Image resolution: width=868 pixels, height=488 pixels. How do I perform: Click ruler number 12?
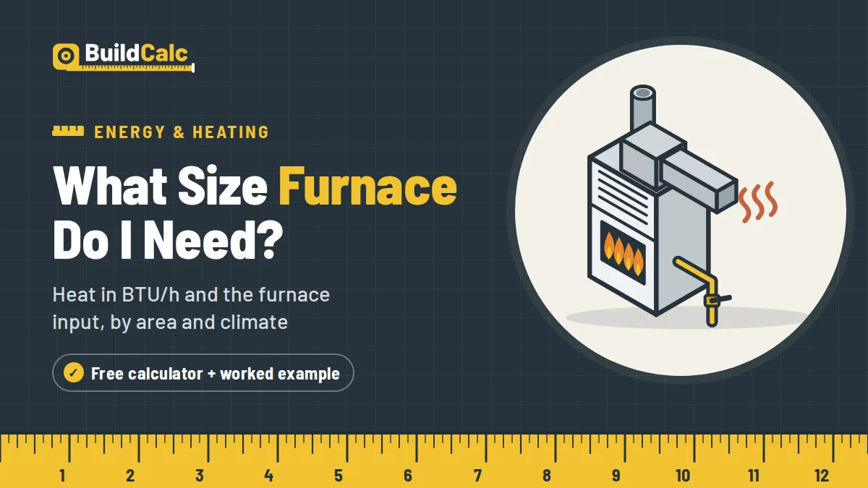[822, 476]
